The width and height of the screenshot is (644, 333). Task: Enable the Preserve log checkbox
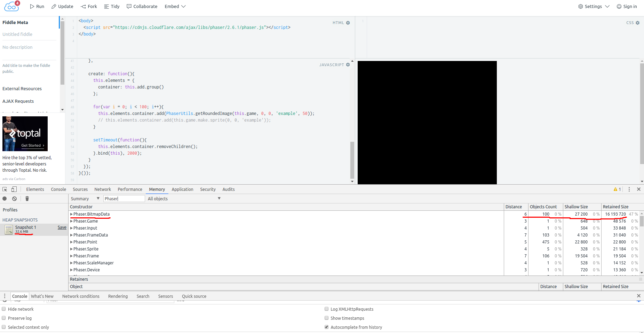tap(4, 318)
